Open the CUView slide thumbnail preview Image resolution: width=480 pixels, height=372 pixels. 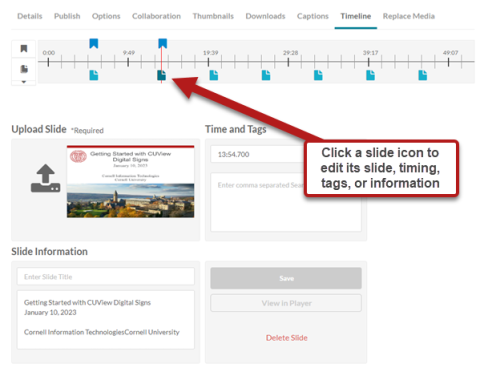click(130, 182)
